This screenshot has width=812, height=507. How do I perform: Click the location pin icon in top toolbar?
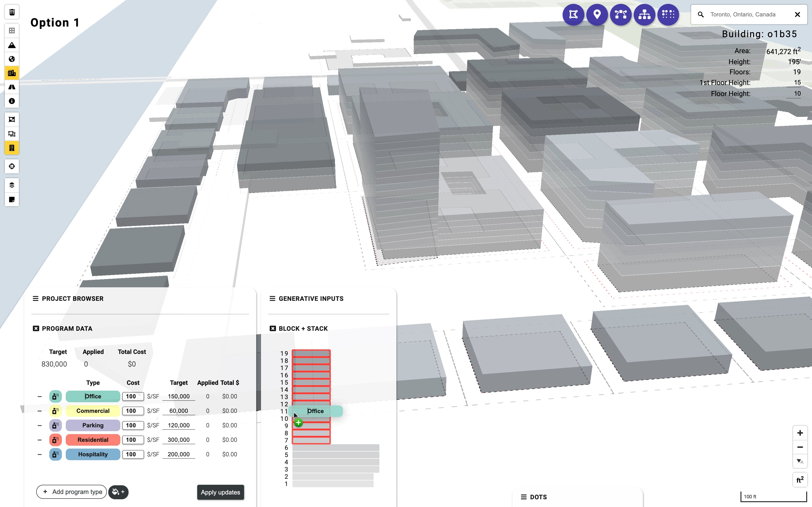click(597, 14)
